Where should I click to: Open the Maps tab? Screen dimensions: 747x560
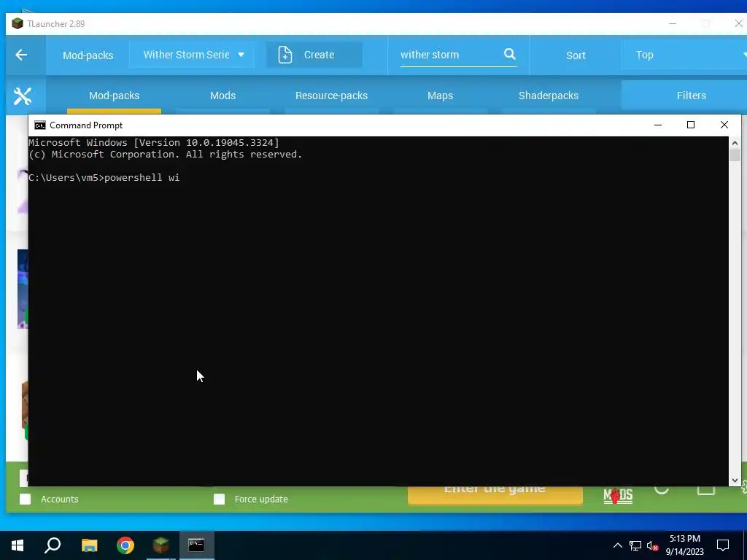coord(440,96)
